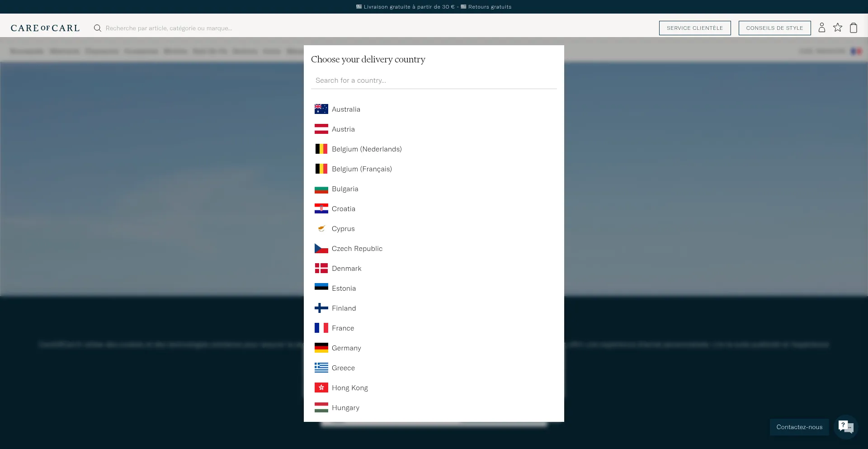Open the help chat bubble icon

(845, 426)
